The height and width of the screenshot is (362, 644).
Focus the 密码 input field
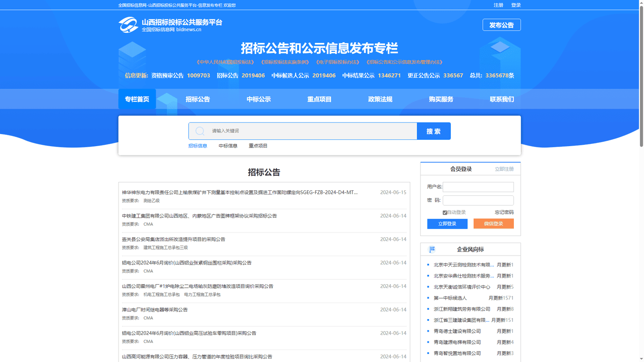point(478,200)
